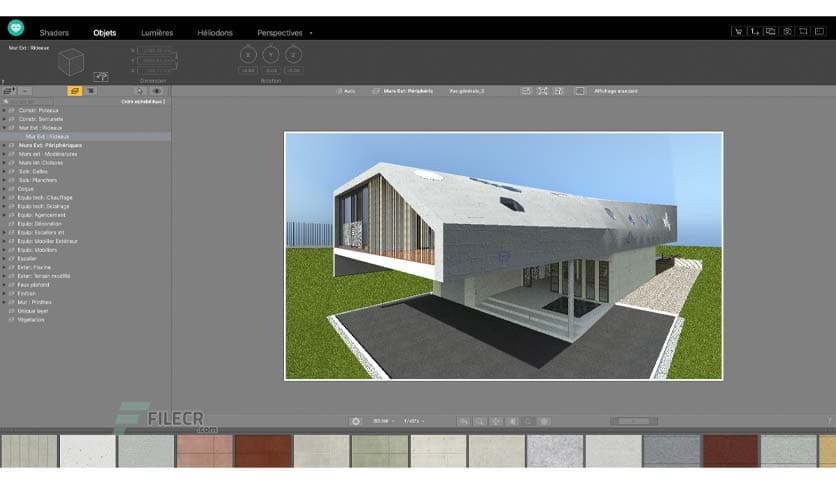
Task: Select the yellow layers view icon
Action: 75,91
